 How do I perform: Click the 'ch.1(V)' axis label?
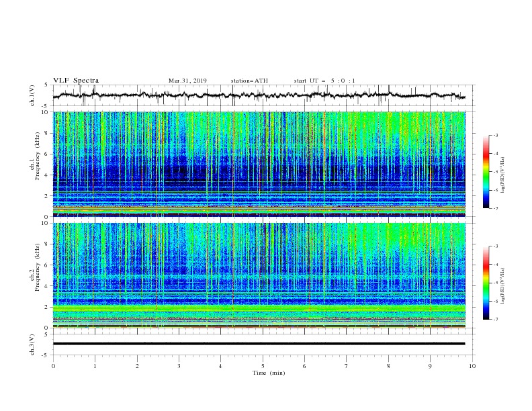pos(32,95)
